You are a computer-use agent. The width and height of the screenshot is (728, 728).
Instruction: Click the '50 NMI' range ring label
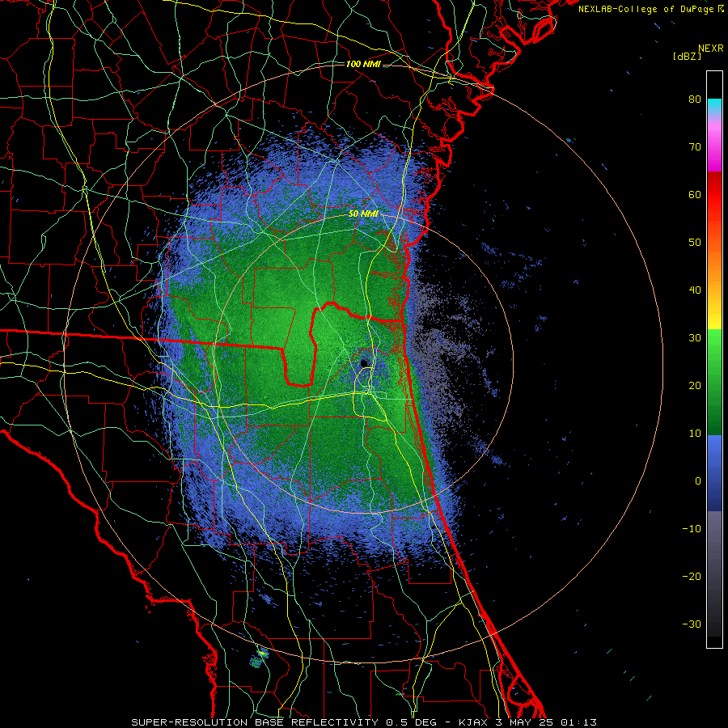(363, 214)
